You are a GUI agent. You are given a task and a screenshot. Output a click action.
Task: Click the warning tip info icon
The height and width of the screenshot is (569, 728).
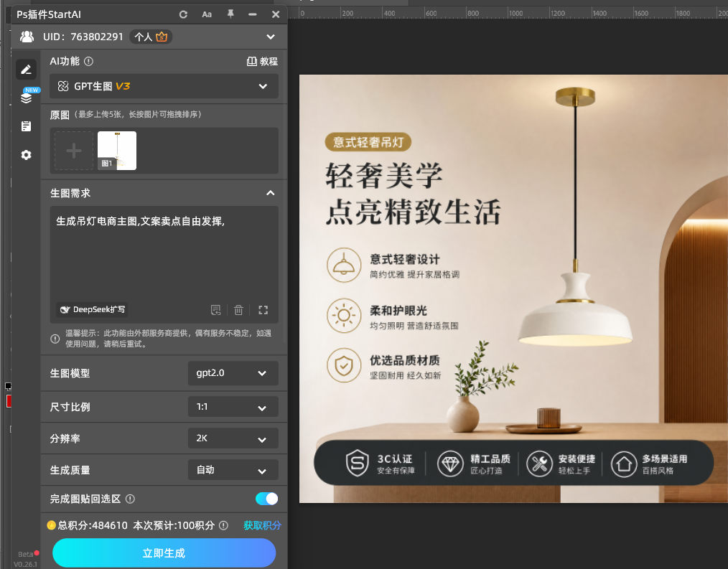point(55,339)
